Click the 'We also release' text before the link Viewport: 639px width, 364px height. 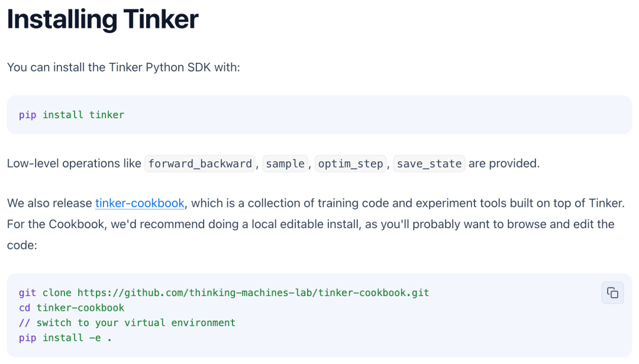click(x=50, y=203)
